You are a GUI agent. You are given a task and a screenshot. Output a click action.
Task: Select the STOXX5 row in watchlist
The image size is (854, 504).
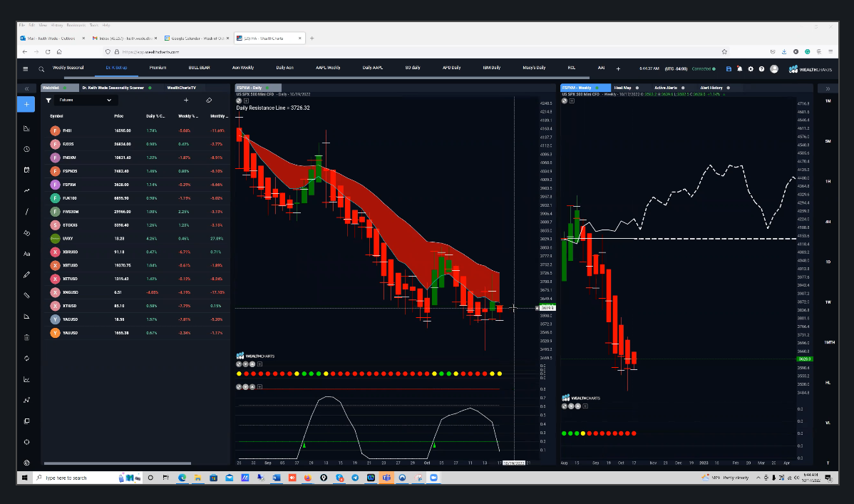click(x=135, y=225)
